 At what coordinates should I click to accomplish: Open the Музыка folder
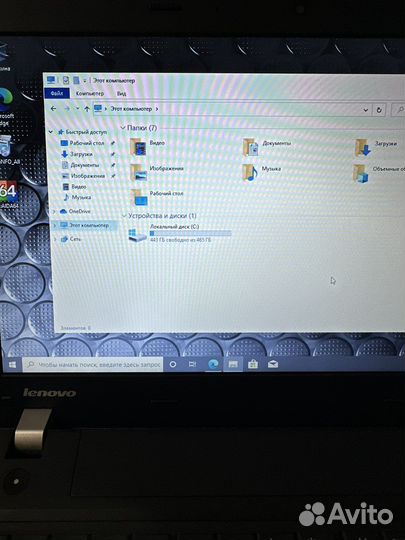pyautogui.click(x=262, y=172)
